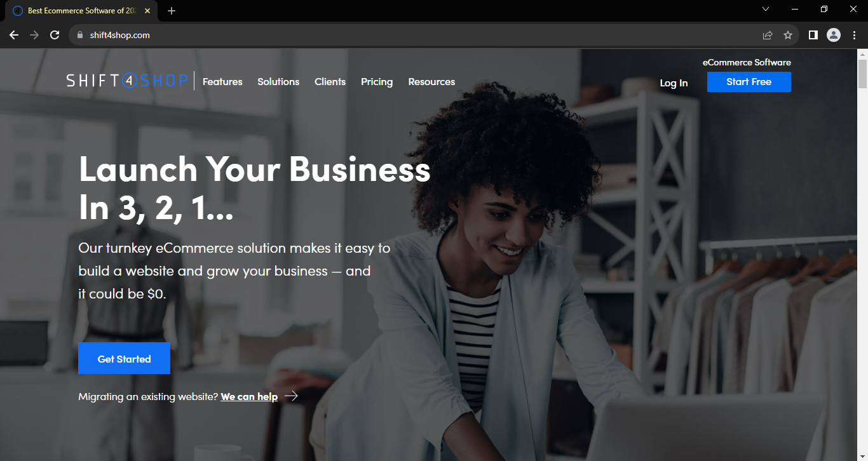
Task: Open a new tab with the plus button
Action: pyautogui.click(x=172, y=11)
